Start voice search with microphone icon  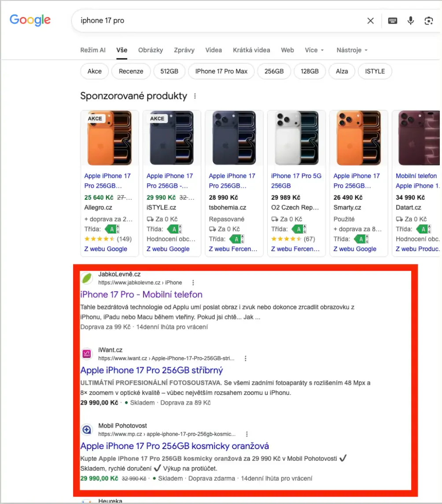410,21
